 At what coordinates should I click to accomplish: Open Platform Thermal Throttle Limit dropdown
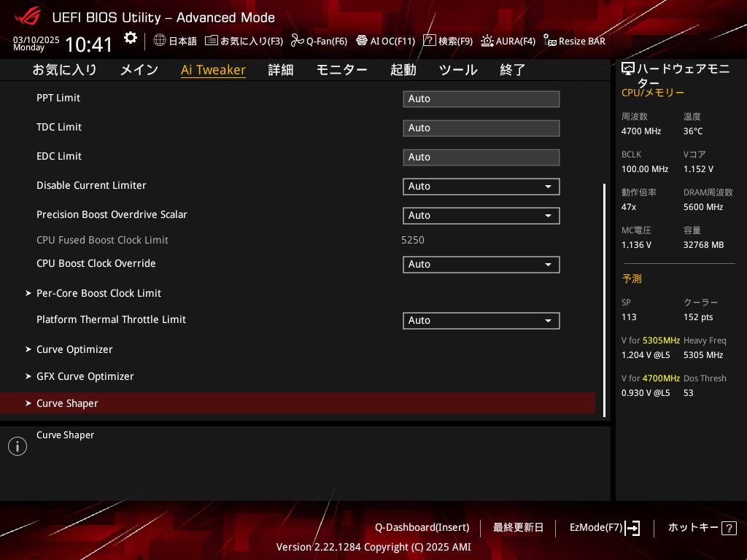tap(481, 321)
